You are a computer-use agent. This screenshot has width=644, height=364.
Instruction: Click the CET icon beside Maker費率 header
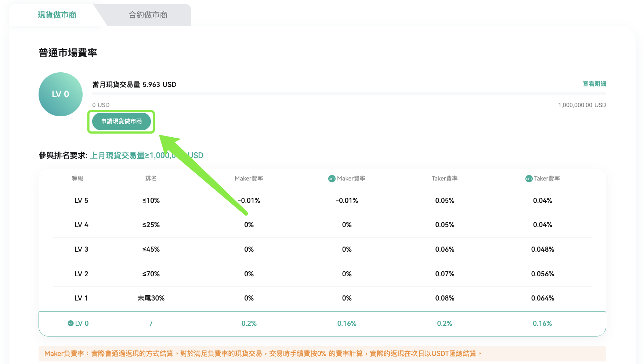tap(332, 179)
